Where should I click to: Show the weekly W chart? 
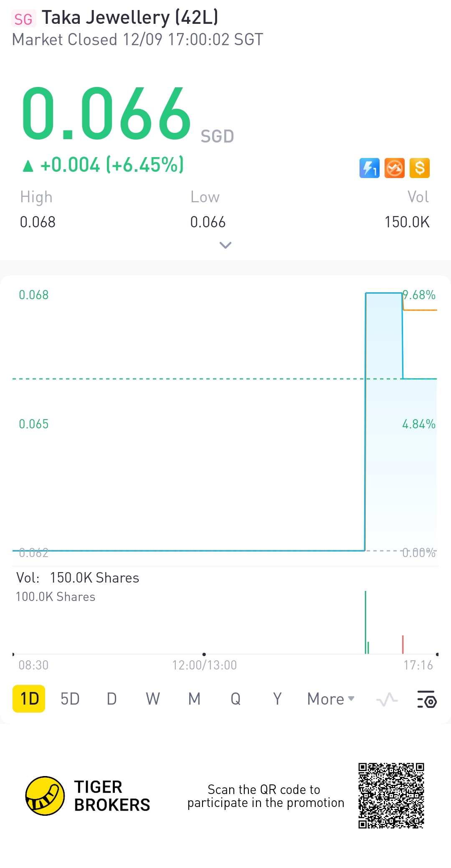pyautogui.click(x=153, y=699)
